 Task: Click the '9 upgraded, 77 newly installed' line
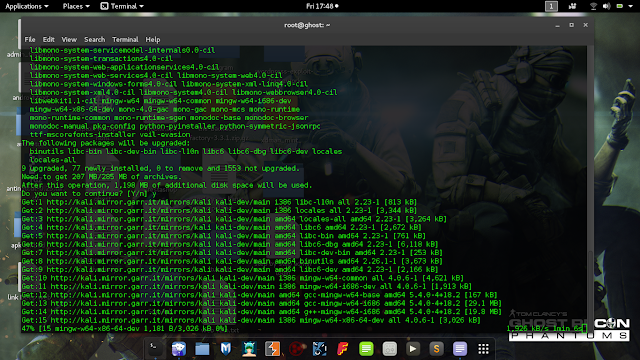click(x=160, y=169)
